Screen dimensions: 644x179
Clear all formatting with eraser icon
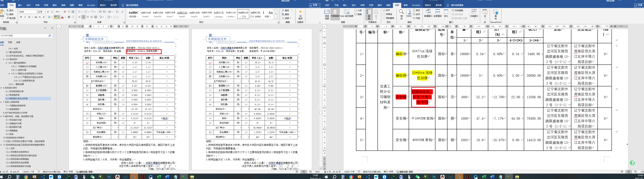pyautogui.click(x=65, y=12)
